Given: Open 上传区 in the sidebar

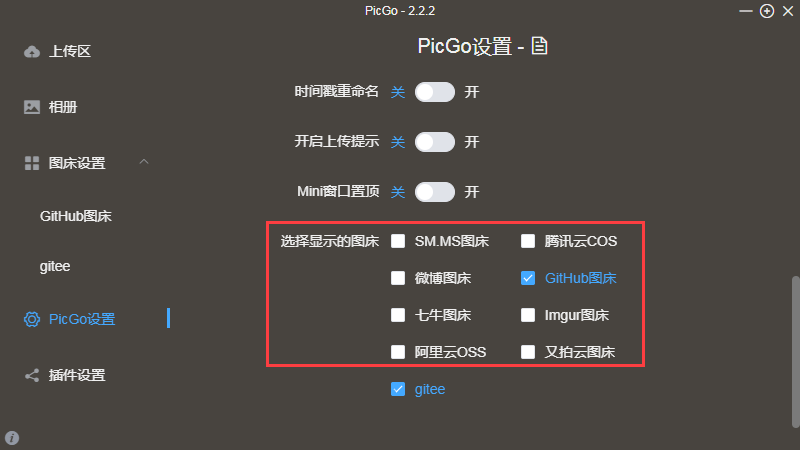Looking at the screenshot, I should coord(70,51).
